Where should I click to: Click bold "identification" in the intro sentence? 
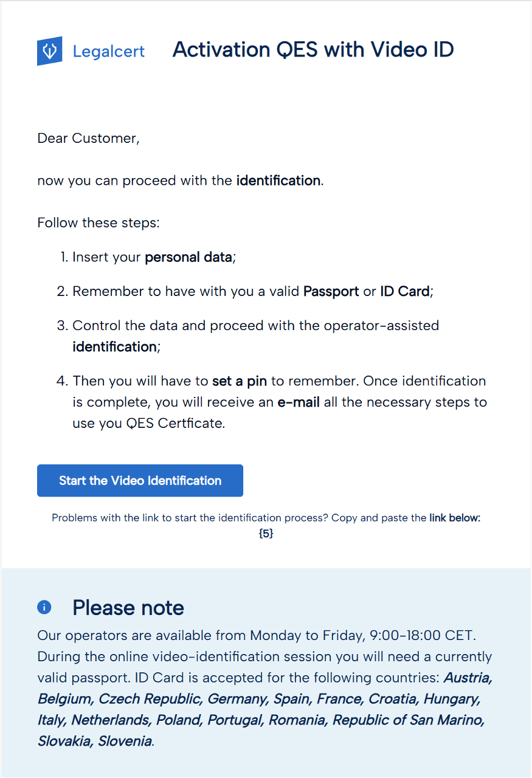(x=278, y=181)
